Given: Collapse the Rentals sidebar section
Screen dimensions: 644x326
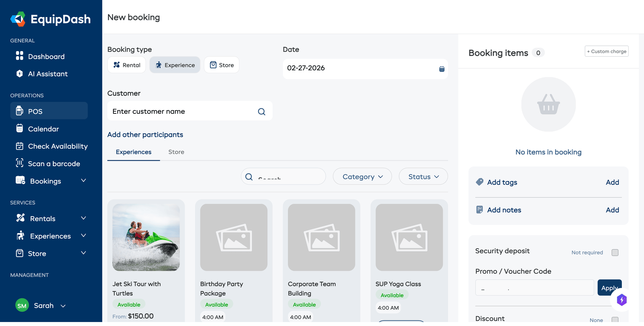Looking at the screenshot, I should click(x=84, y=218).
